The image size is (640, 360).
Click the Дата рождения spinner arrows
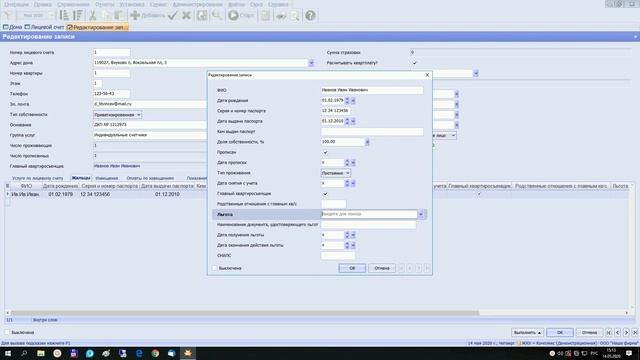tap(347, 100)
